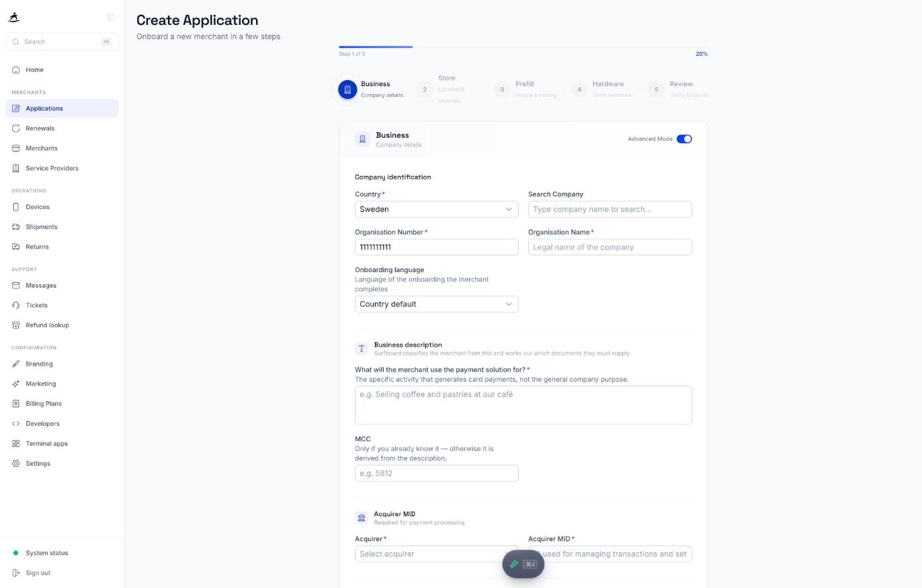Click the MCC input field
This screenshot has width=922, height=588.
(437, 473)
